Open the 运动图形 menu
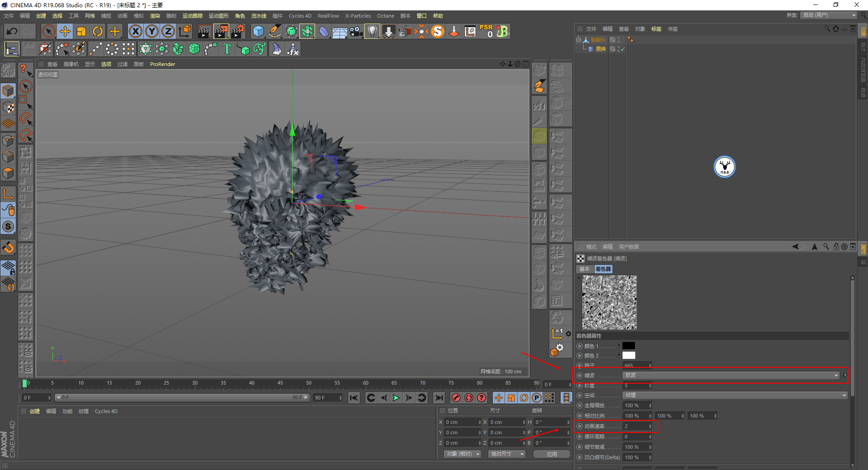 point(218,16)
